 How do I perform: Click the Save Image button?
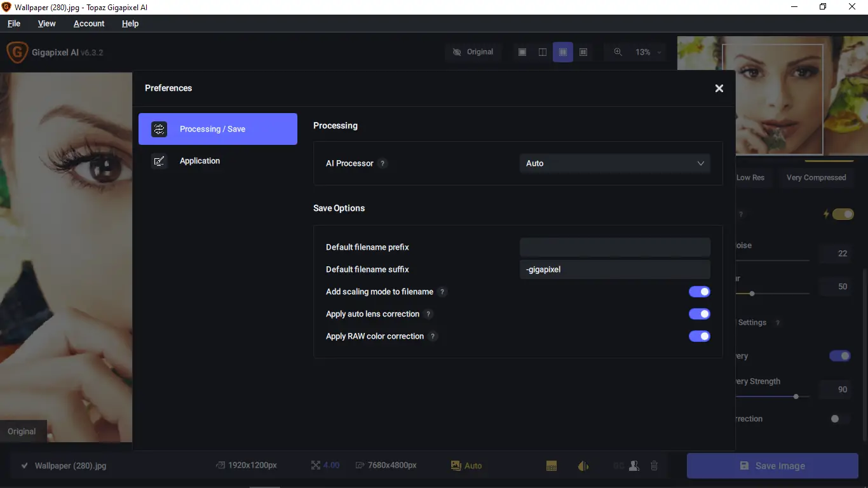click(x=773, y=466)
